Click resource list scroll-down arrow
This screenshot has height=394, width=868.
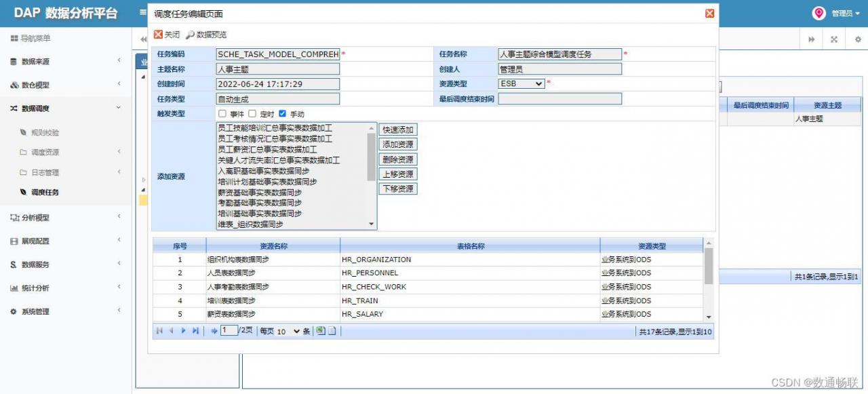click(372, 224)
